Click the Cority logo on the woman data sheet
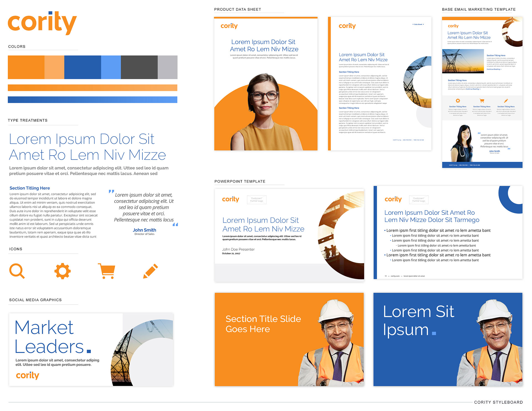Image resolution: width=532 pixels, height=411 pixels. [229, 26]
